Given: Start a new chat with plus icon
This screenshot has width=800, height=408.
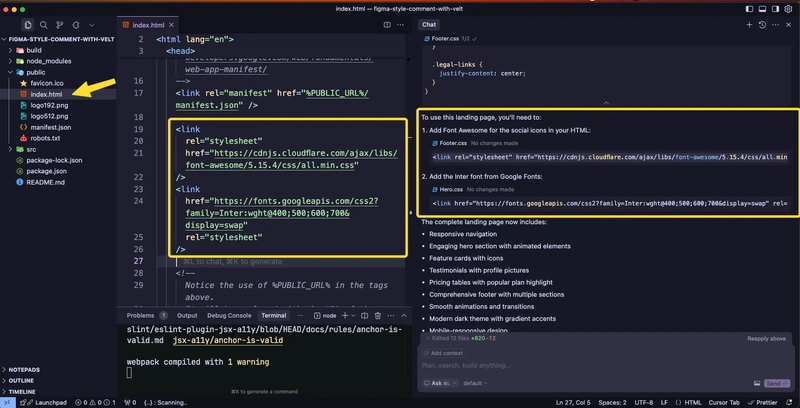Looking at the screenshot, I should [x=749, y=24].
